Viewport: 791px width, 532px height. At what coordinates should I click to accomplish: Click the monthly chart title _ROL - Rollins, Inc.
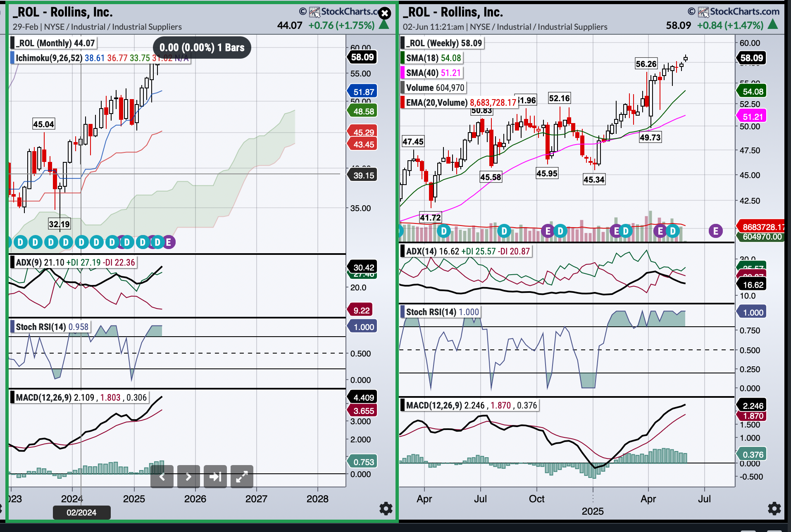(62, 12)
